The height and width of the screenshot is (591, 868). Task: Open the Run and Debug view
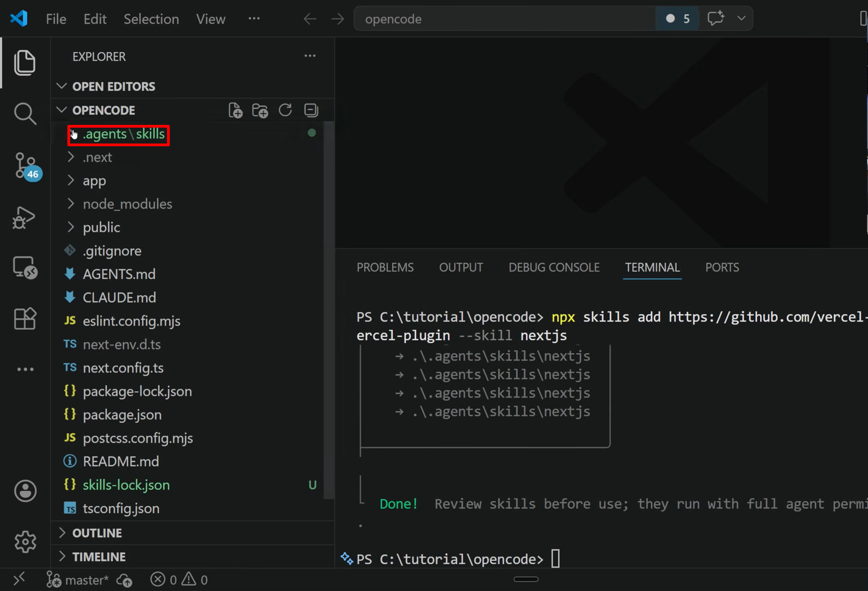25,217
